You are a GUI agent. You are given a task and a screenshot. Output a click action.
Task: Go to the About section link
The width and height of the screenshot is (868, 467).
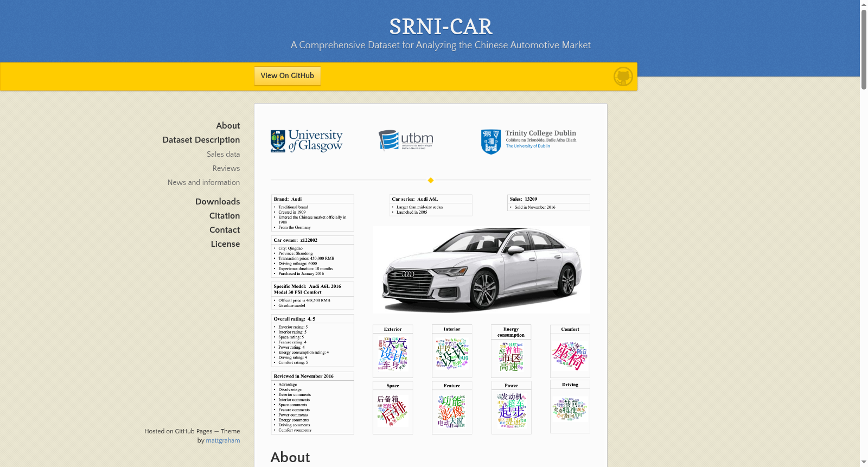coord(228,126)
